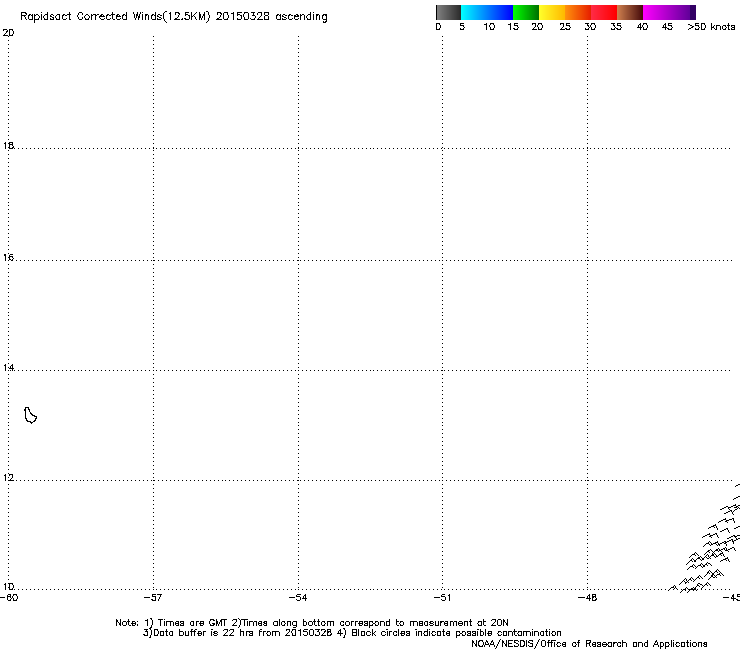The image size is (740, 650).
Task: Click the latitude label 20
Action: pos(8,33)
